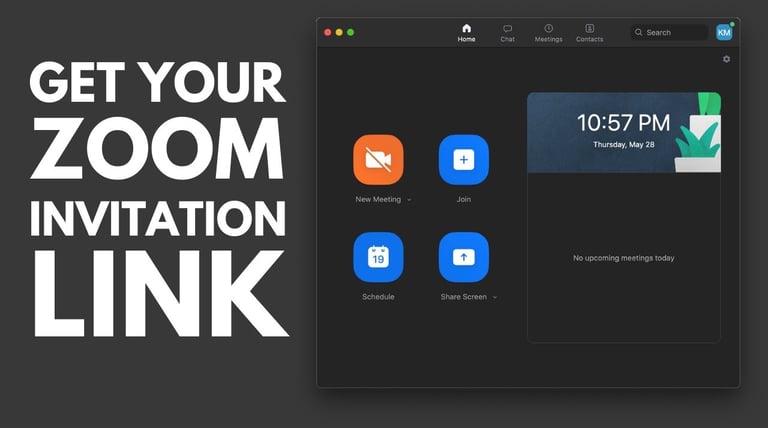
Task: Open the Meetings tab
Action: pos(549,33)
